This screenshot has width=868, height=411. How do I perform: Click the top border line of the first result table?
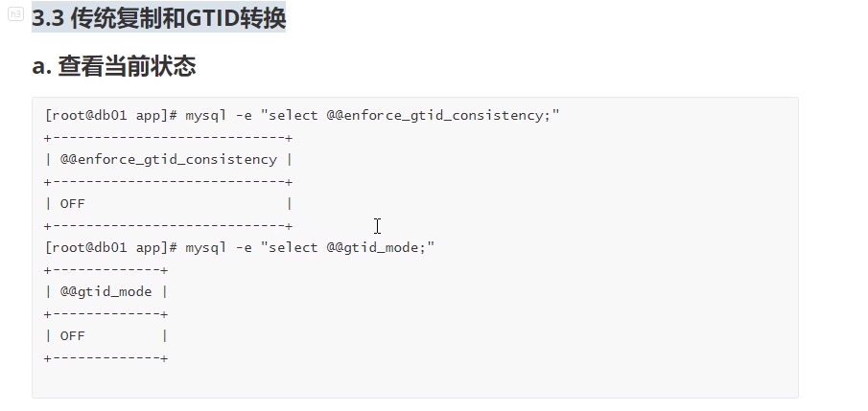pyautogui.click(x=168, y=137)
